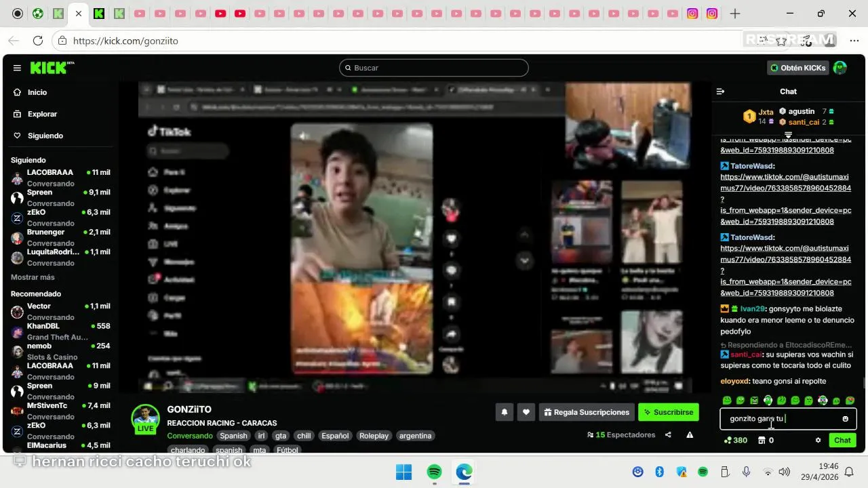The image size is (868, 488).
Task: Open Spotify from the taskbar
Action: [x=435, y=472]
